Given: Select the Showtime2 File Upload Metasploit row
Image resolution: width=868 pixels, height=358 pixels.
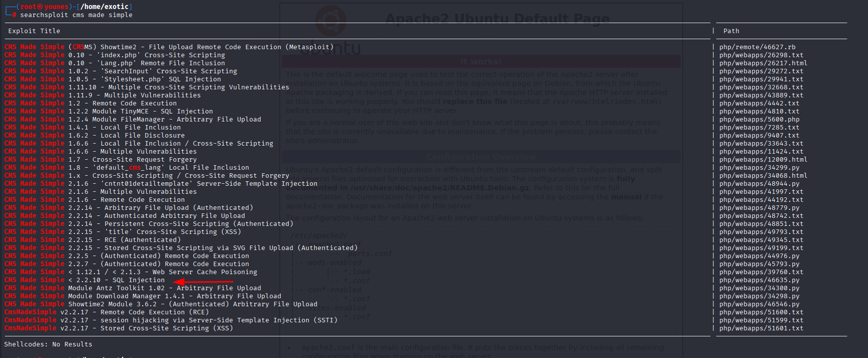Looking at the screenshot, I should pos(169,47).
